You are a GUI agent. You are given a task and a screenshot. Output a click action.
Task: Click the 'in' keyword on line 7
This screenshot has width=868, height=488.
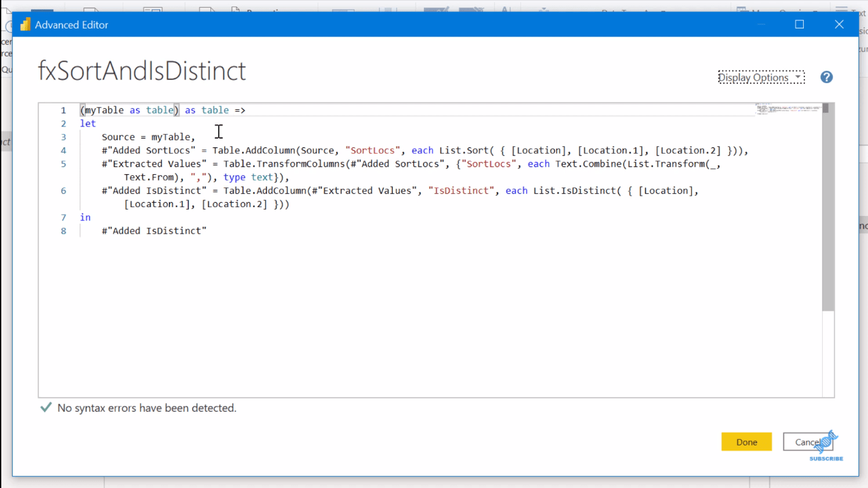tap(85, 217)
